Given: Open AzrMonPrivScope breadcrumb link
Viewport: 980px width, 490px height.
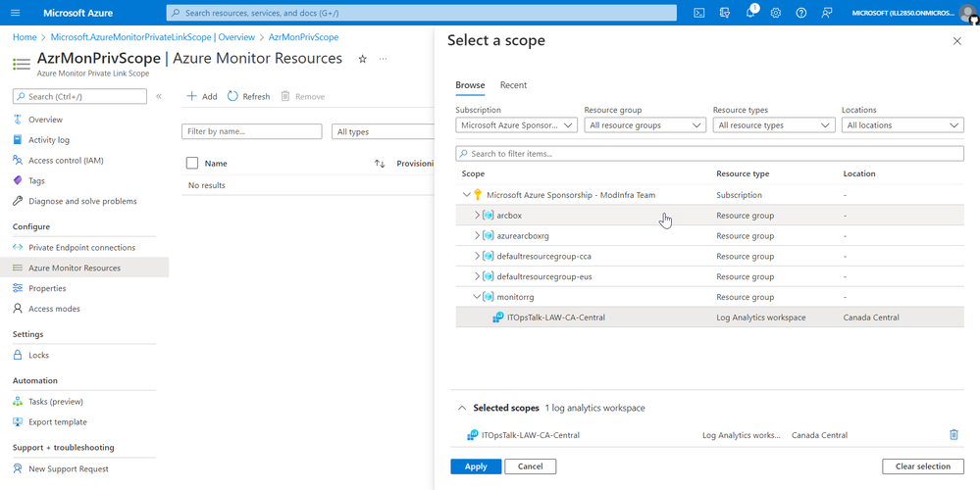Looking at the screenshot, I should click(303, 37).
